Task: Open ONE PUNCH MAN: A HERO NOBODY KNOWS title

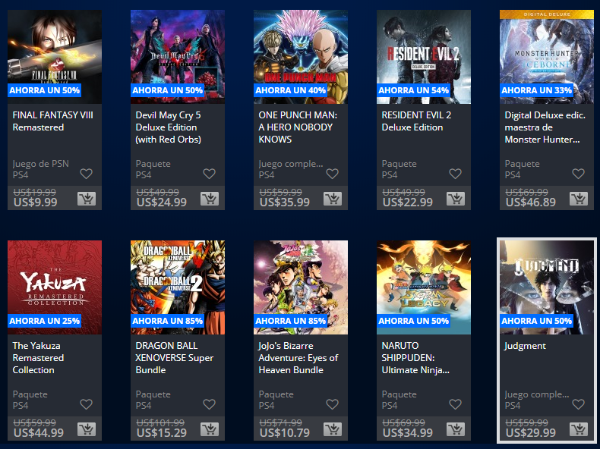Action: (x=298, y=127)
